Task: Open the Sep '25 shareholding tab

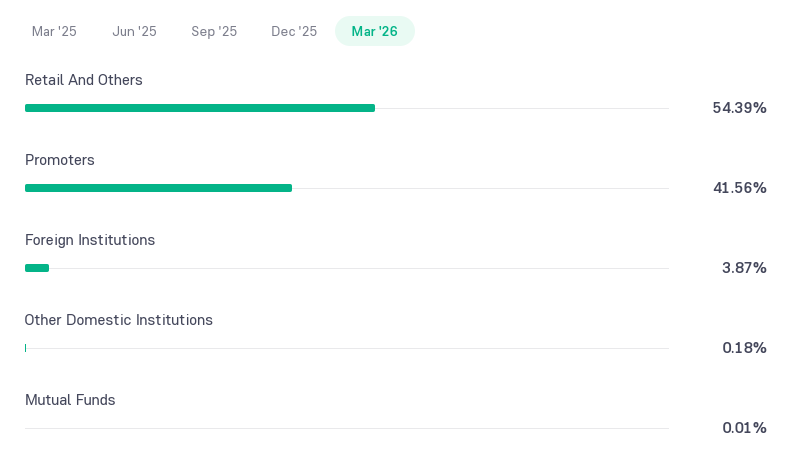Action: pos(214,31)
